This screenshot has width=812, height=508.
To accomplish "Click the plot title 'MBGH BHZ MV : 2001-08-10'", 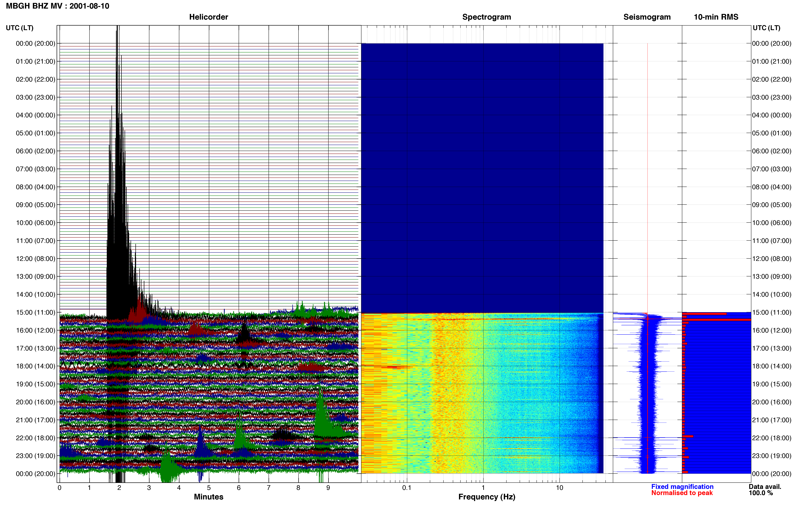I will [57, 6].
